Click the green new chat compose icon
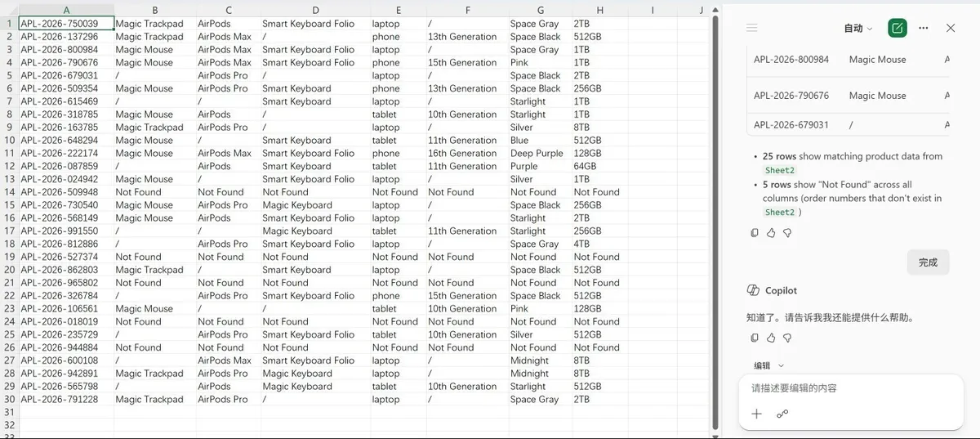The image size is (980, 439). (x=898, y=28)
